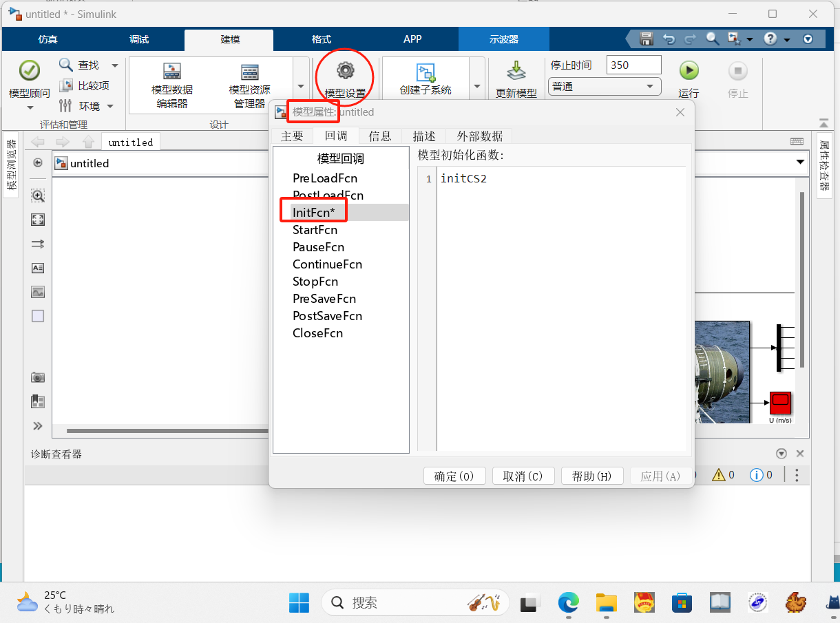Undo last action in quick access bar

[x=669, y=39]
